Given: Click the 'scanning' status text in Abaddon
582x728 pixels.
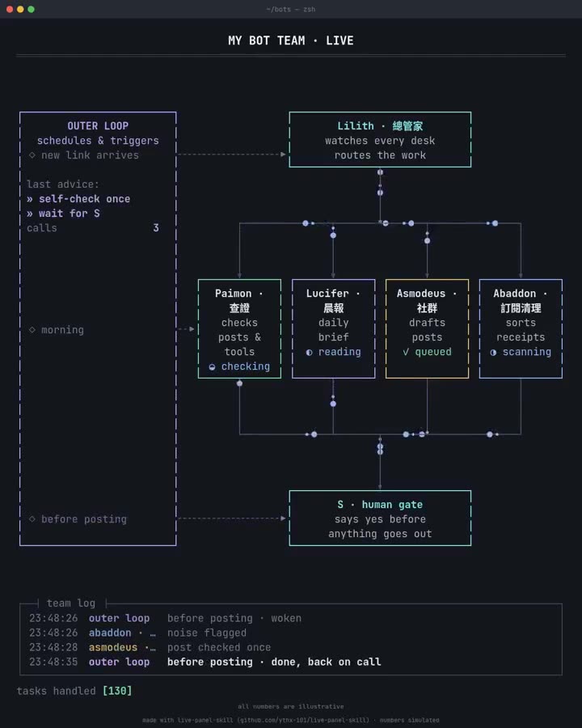Looking at the screenshot, I should tap(527, 352).
